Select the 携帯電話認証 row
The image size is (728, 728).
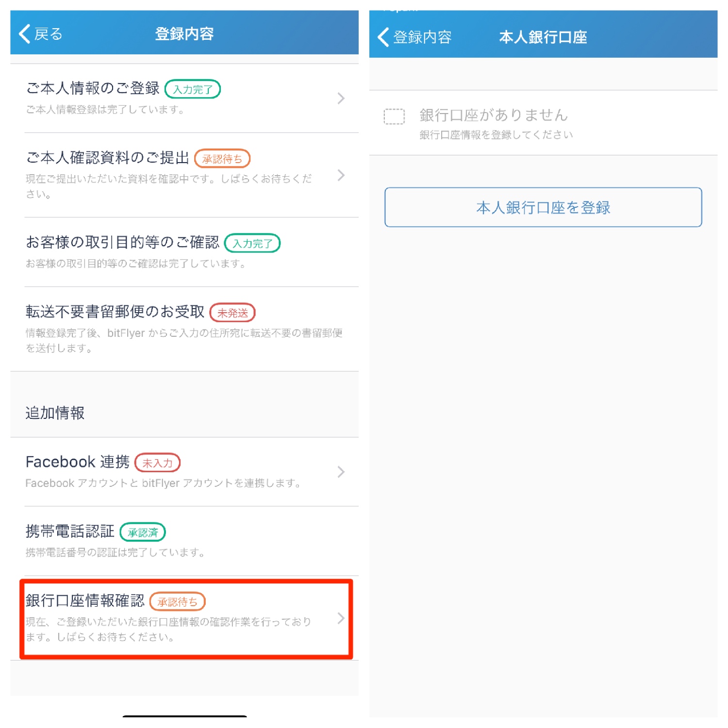184,541
